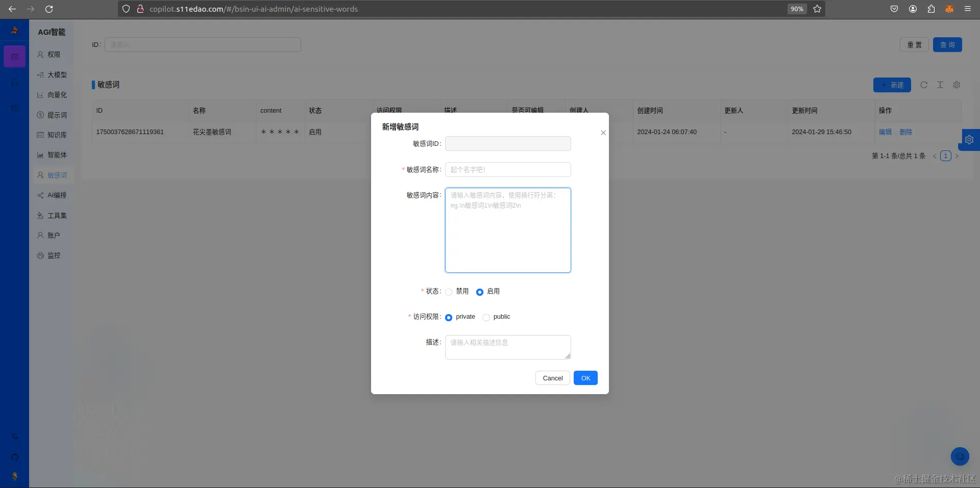Focus the 敏感词名称 name field

tap(508, 170)
